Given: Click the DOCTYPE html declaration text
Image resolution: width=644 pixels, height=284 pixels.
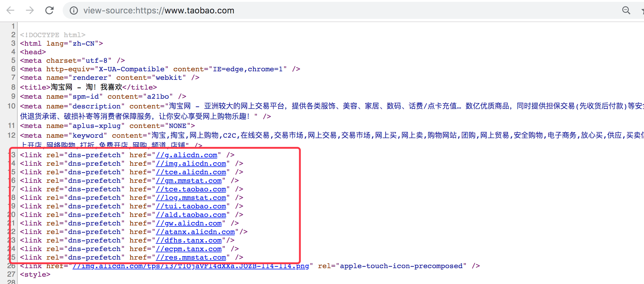Looking at the screenshot, I should pyautogui.click(x=53, y=35).
